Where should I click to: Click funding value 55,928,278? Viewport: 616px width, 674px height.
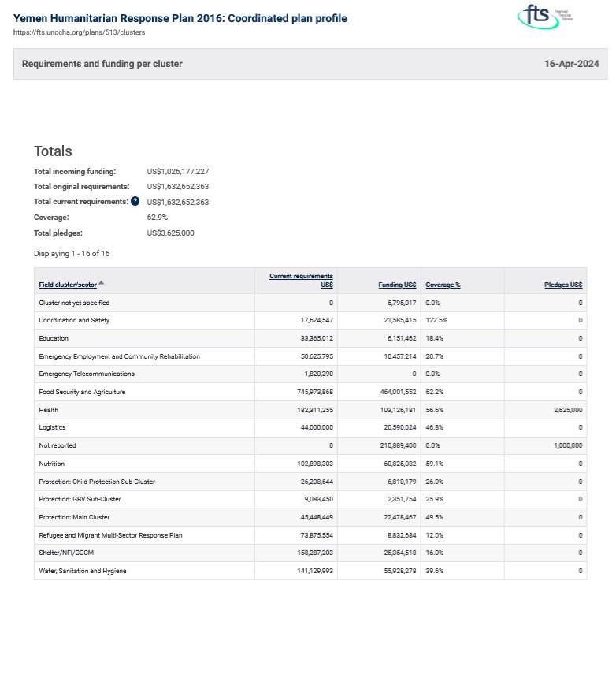pos(400,572)
